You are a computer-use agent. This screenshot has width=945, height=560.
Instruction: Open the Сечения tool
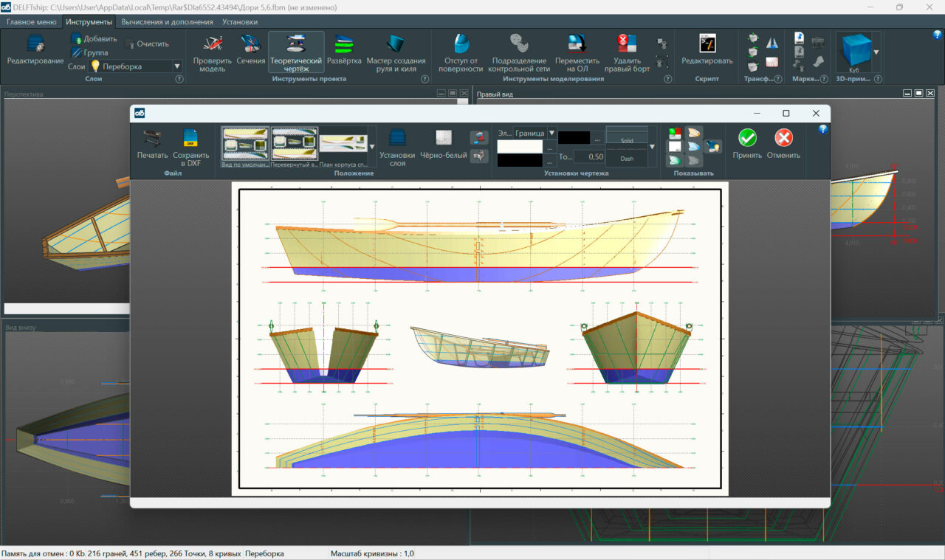(250, 49)
